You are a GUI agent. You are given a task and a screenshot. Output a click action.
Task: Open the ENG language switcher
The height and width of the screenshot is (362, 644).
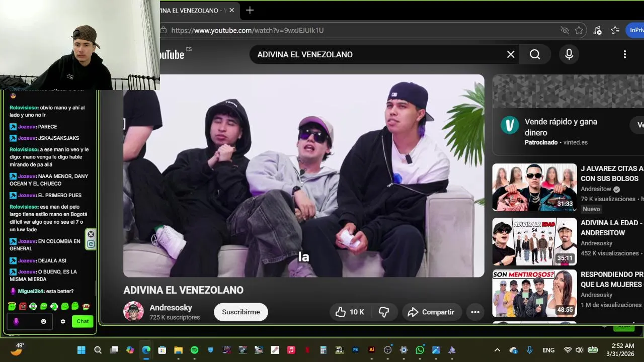coord(548,350)
